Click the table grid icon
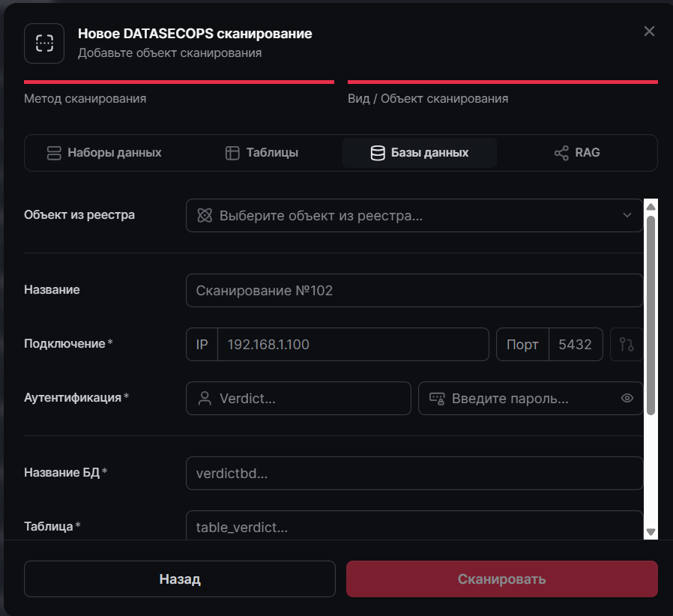The height and width of the screenshot is (616, 673). (232, 153)
